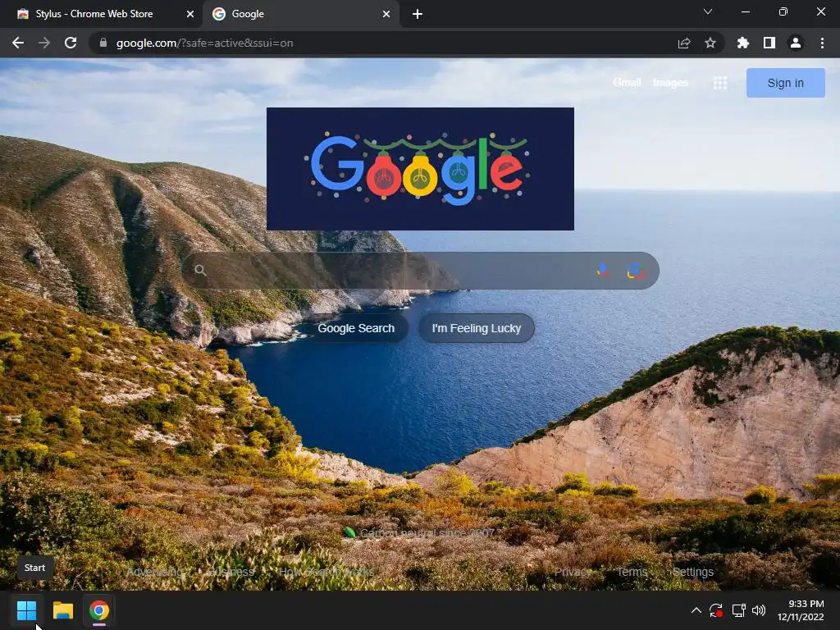Open network tray icon

[739, 610]
